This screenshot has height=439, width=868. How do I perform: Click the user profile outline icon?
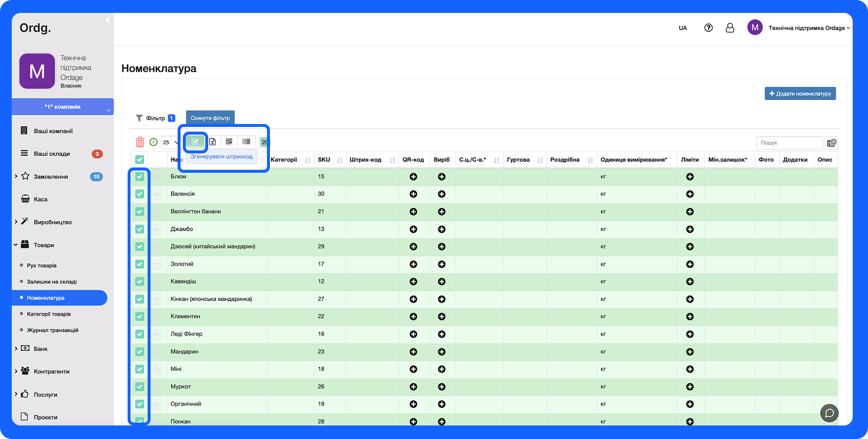click(x=730, y=28)
